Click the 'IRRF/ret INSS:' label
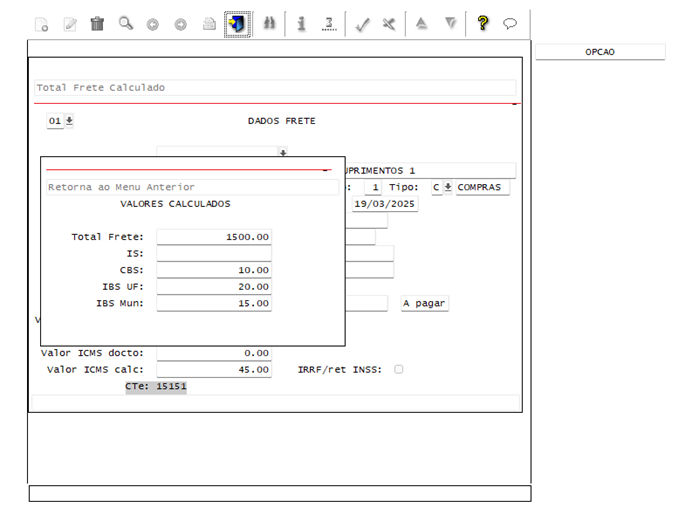The width and height of the screenshot is (699, 528). click(x=340, y=370)
